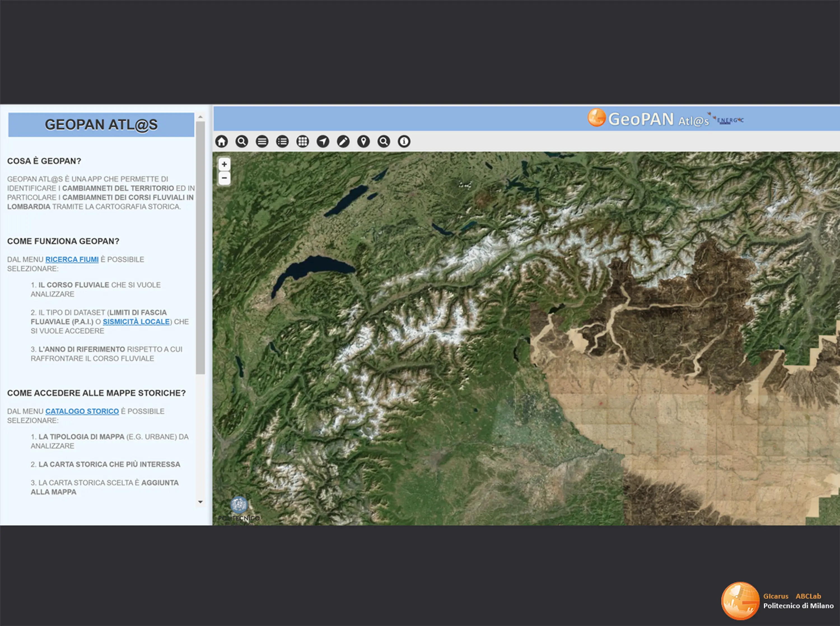
Task: Open the CATALOGO STORICO link
Action: 82,411
